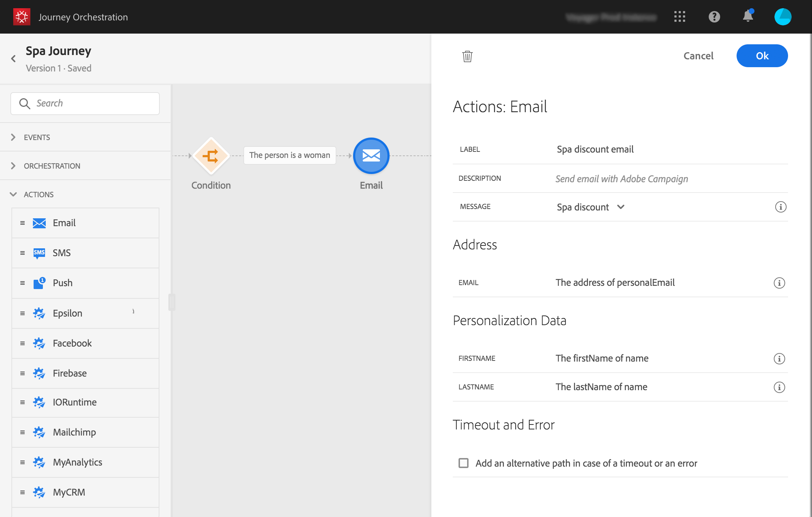The width and height of the screenshot is (812, 517).
Task: Click the trash delete icon
Action: tap(467, 56)
